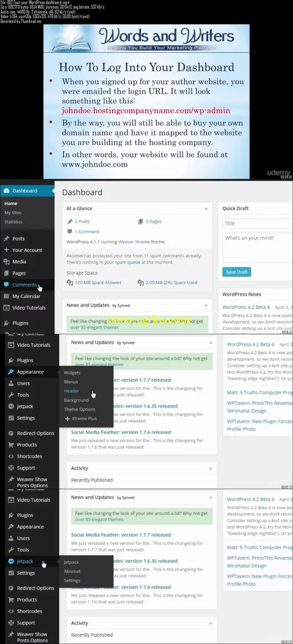
Task: Choose Background in the Appearance flyout
Action: (x=76, y=400)
